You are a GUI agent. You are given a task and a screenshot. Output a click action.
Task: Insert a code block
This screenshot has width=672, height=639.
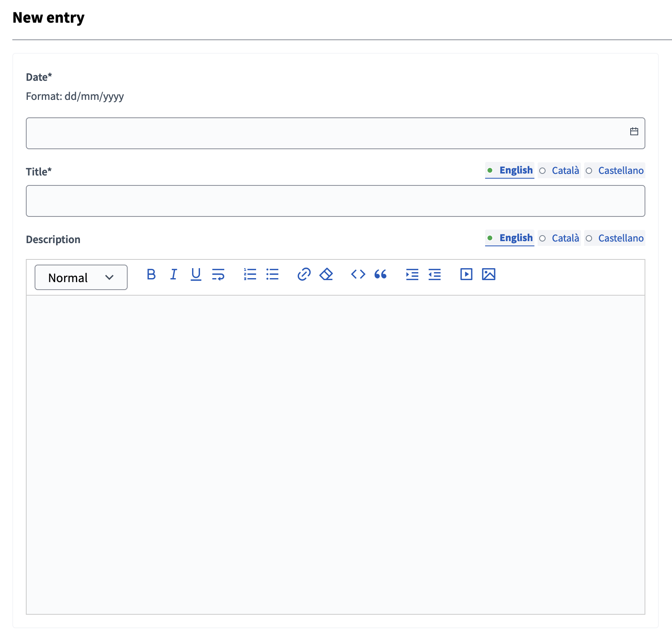click(x=357, y=274)
